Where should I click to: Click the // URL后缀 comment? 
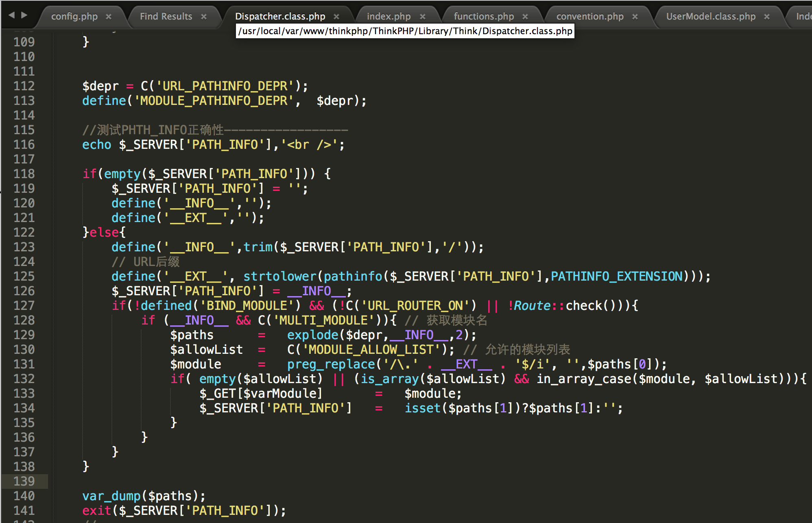pyautogui.click(x=146, y=261)
